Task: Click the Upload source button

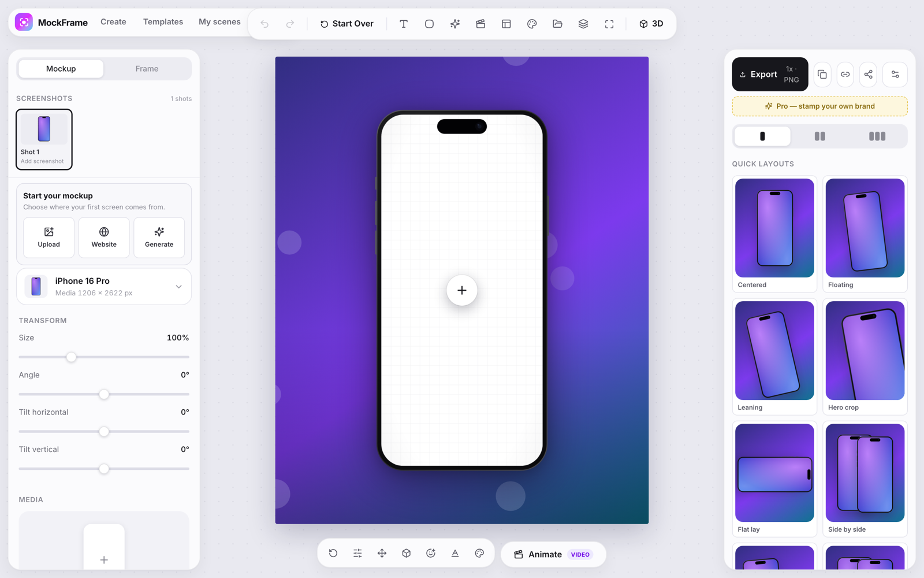Action: pos(49,237)
